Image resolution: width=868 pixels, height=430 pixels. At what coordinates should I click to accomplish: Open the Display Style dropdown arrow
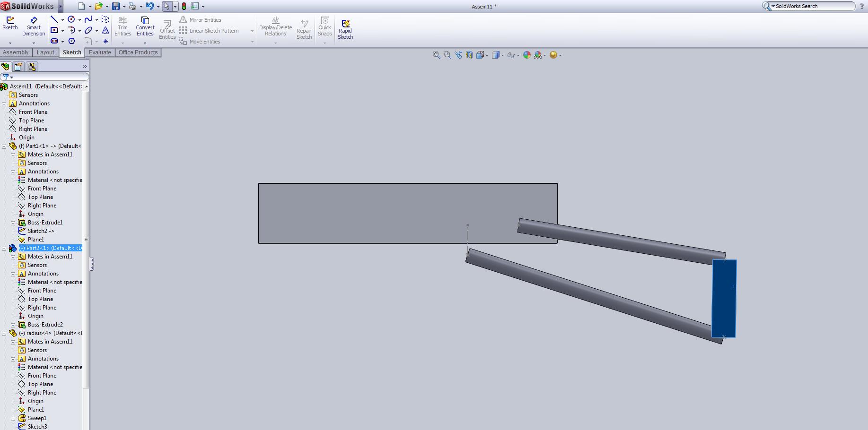point(502,56)
